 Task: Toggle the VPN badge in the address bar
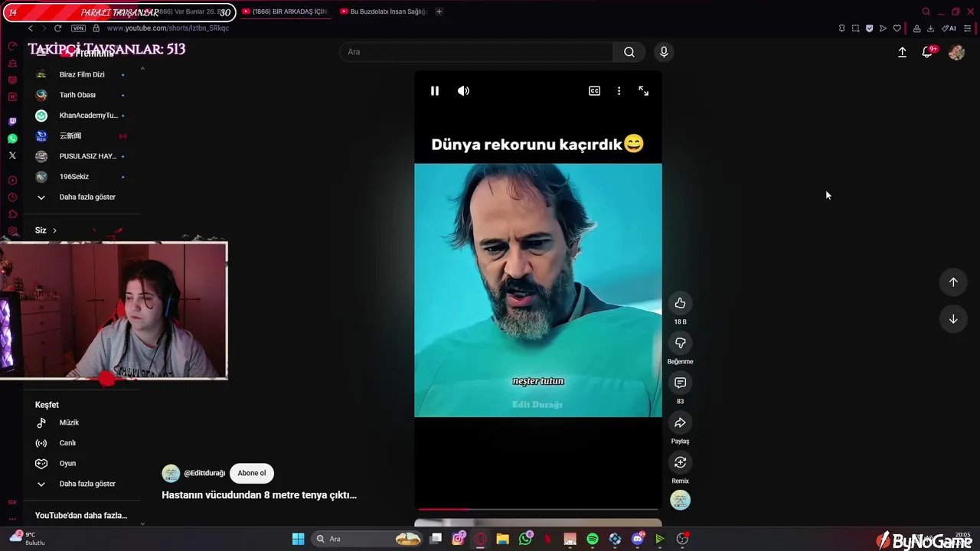coord(78,28)
